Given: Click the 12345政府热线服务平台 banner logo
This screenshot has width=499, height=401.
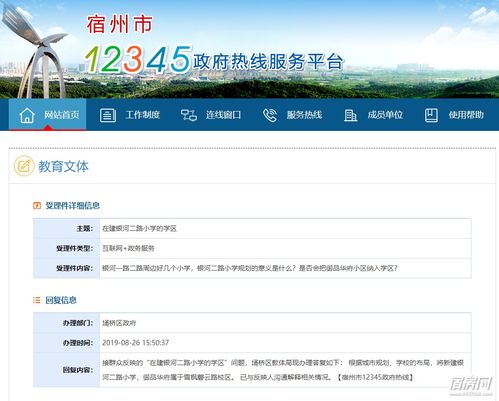Looking at the screenshot, I should (214, 59).
